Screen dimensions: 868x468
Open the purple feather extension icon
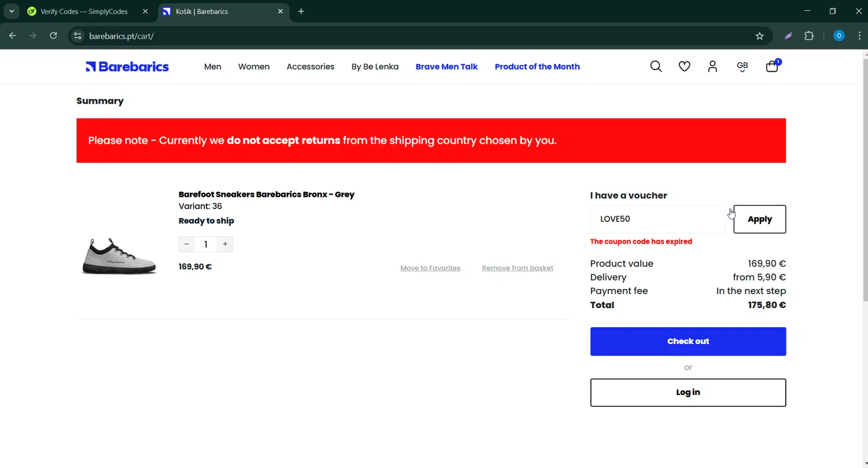pos(788,36)
